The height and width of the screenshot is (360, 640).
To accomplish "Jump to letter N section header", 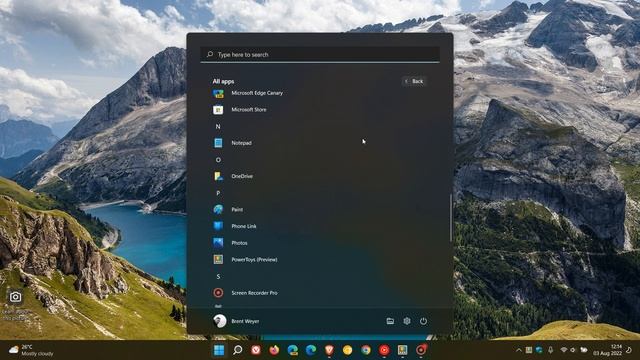I will [x=218, y=127].
